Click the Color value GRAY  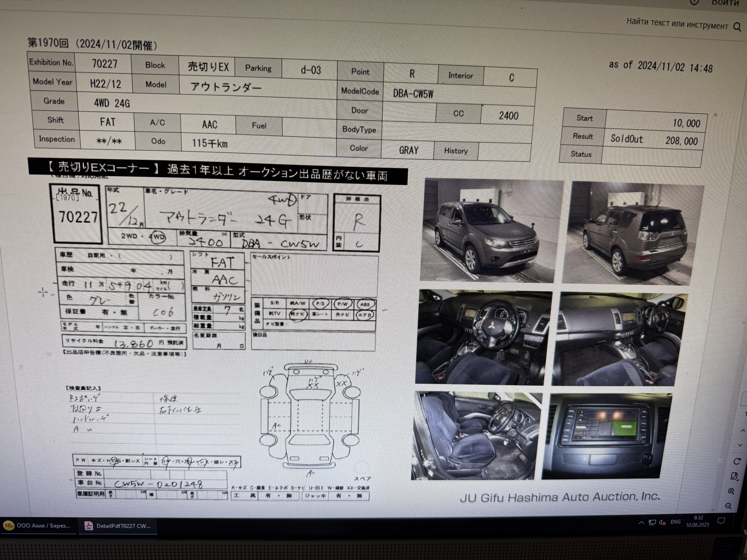409,150
